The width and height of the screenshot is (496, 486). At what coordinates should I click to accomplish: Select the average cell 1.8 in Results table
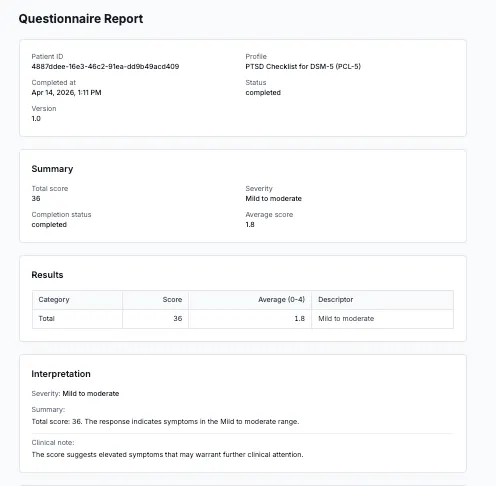(x=250, y=319)
